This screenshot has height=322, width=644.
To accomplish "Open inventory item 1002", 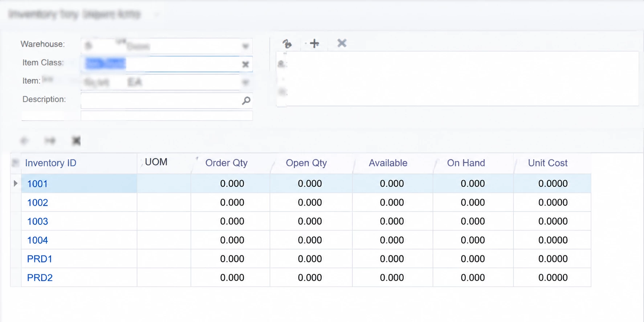I will tap(37, 203).
